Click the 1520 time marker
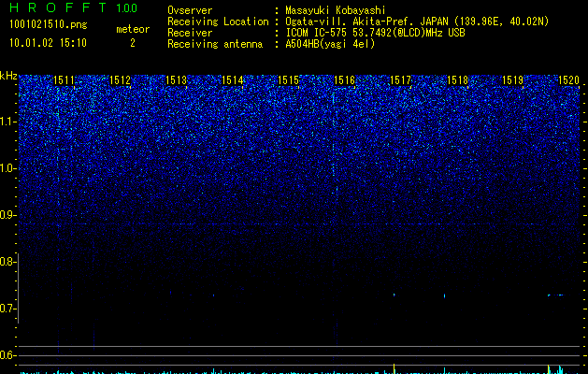Viewport: 588px width, 374px height. (568, 80)
